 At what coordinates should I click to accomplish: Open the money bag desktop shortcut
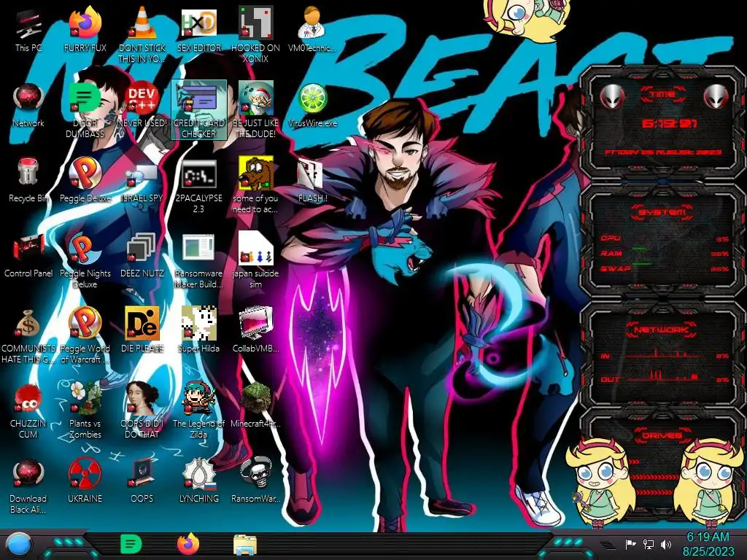28,335
